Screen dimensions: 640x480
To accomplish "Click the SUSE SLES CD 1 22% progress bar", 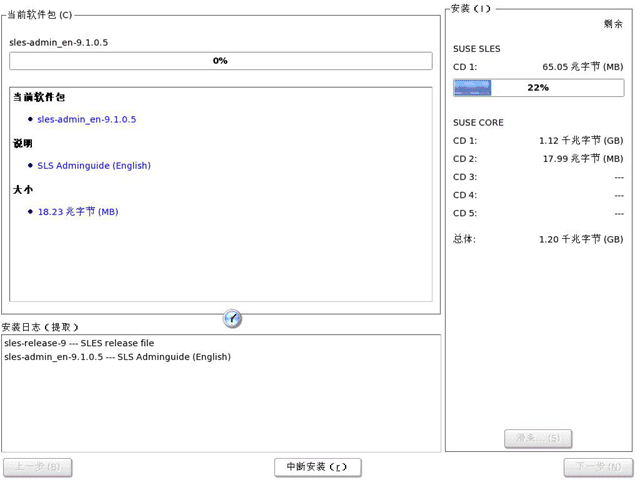I will point(538,87).
